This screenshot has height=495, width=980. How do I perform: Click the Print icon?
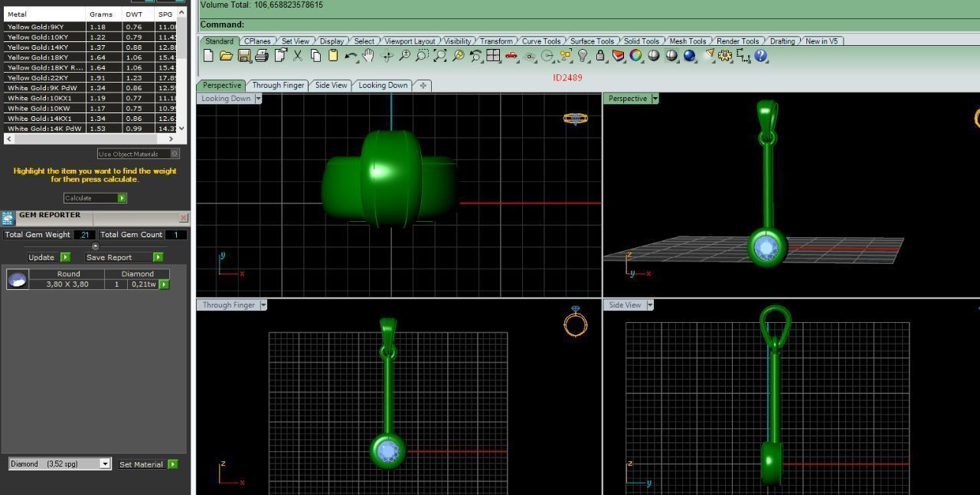pos(261,55)
